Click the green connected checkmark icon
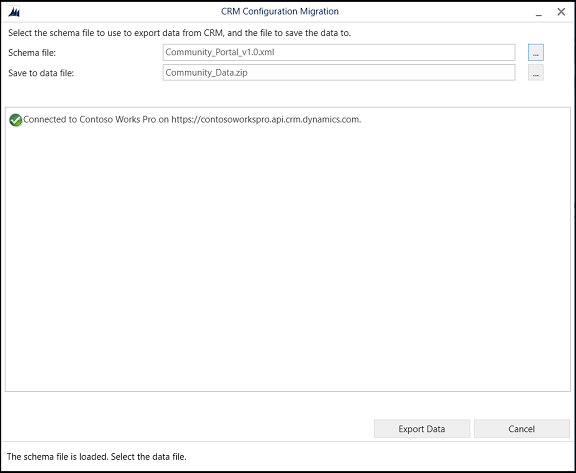Image resolution: width=576 pixels, height=473 pixels. click(x=15, y=120)
